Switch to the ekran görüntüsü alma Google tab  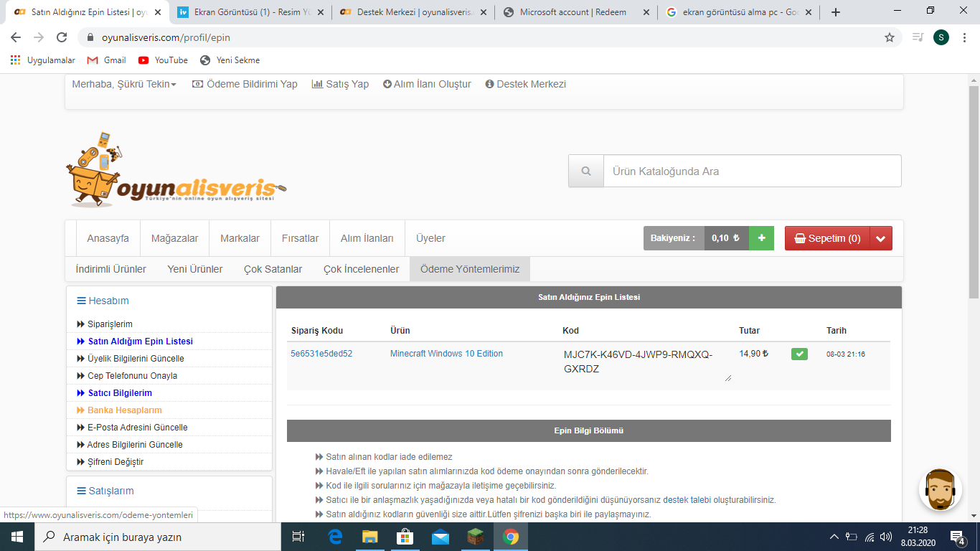click(x=739, y=12)
